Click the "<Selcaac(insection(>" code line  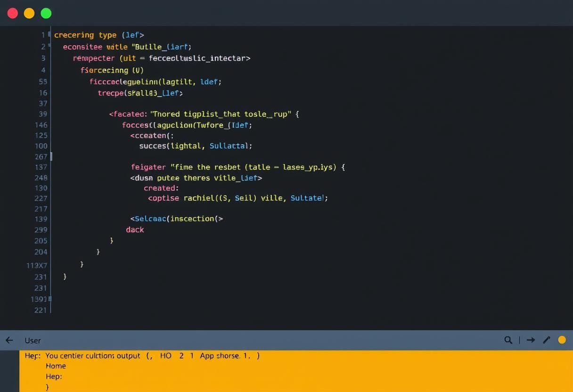click(x=177, y=219)
